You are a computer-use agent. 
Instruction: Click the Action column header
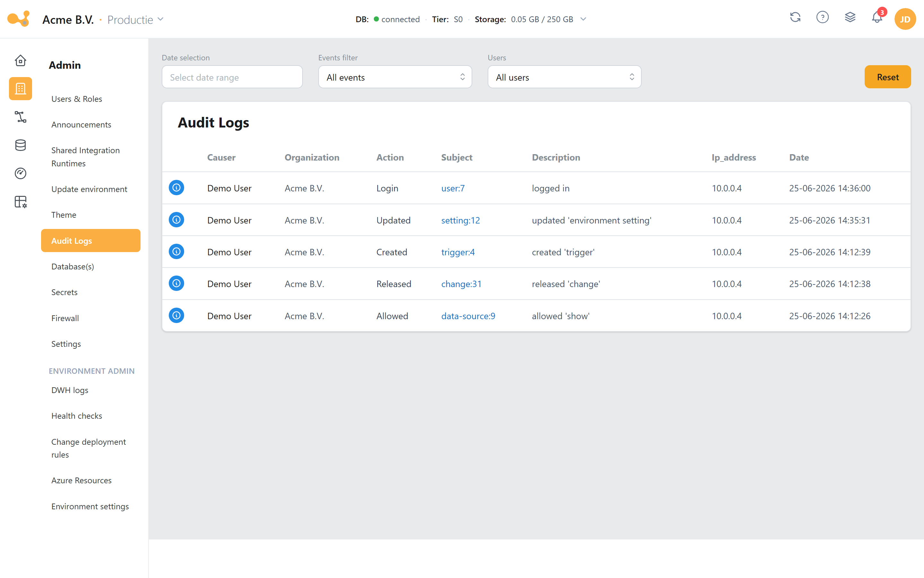coord(390,157)
